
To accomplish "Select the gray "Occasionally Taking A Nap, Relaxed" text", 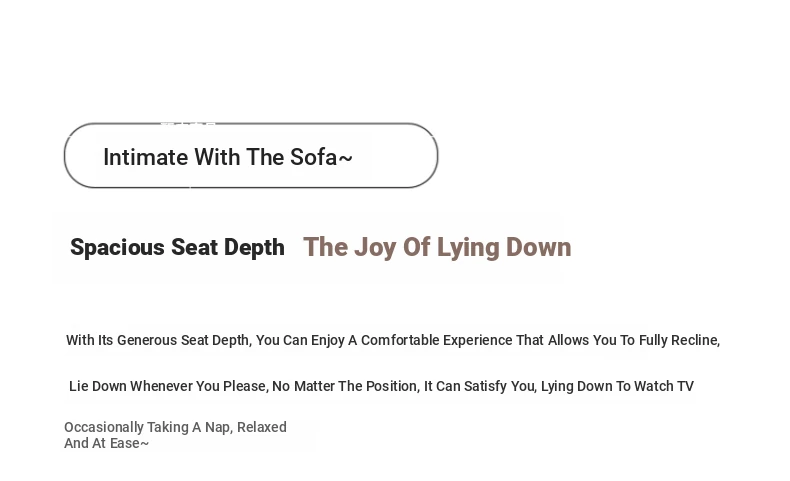I will (175, 427).
